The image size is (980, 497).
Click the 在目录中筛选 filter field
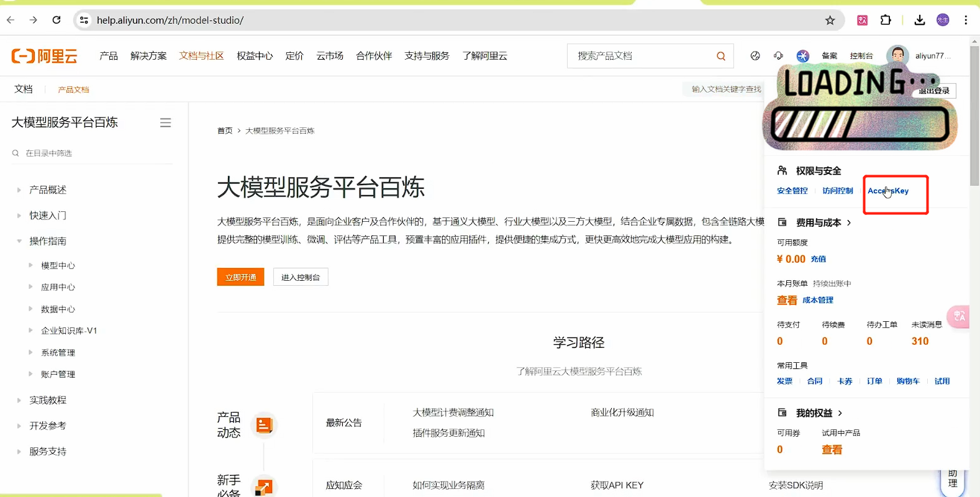[x=92, y=153]
